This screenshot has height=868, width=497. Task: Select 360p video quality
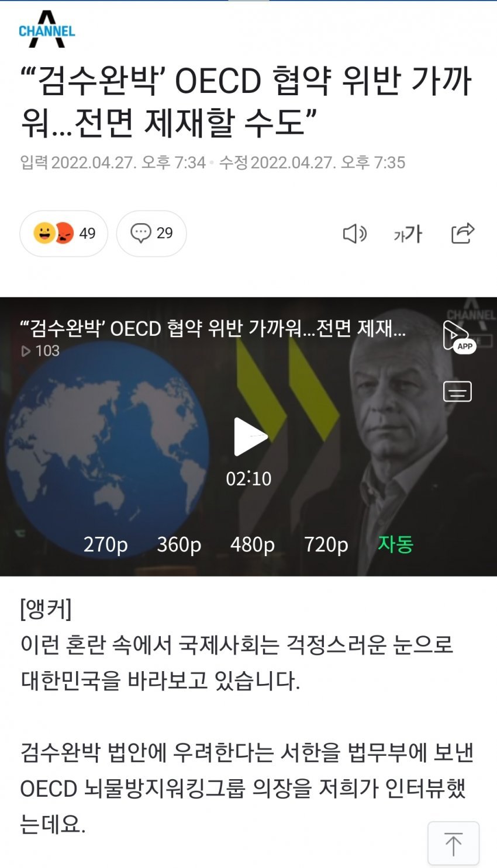coord(179,544)
